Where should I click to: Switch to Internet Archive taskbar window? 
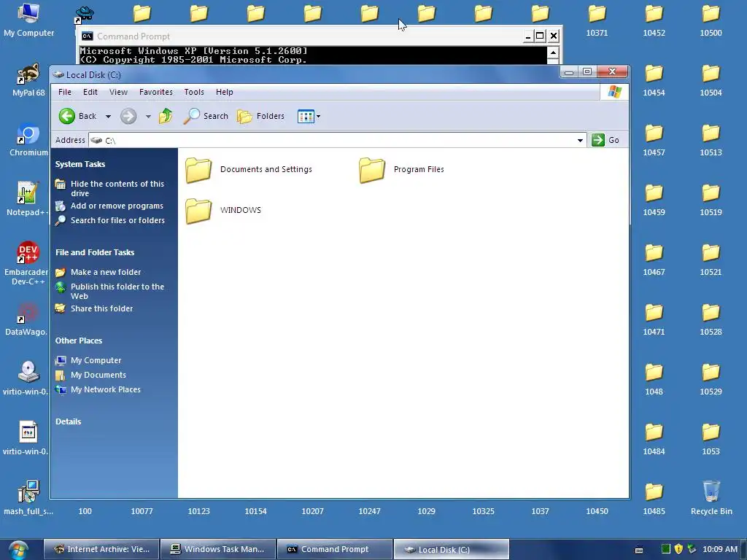tap(101, 549)
